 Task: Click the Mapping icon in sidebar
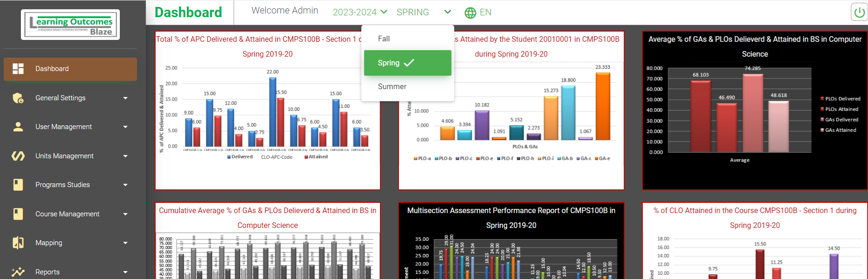click(18, 243)
